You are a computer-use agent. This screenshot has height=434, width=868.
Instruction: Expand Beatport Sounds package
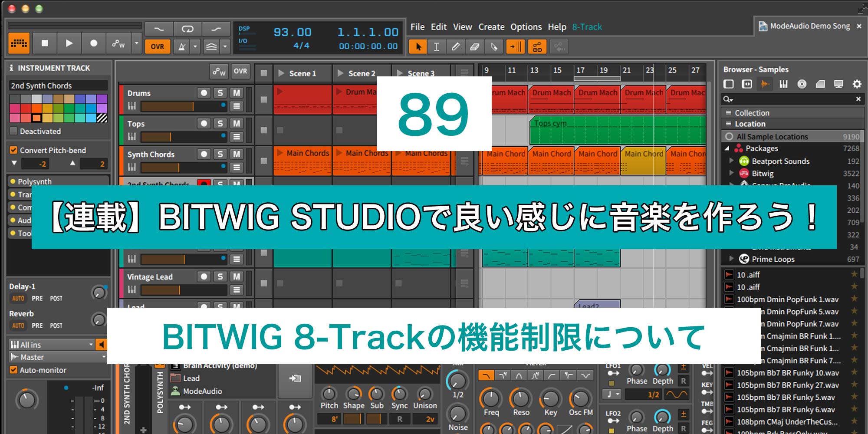click(731, 161)
